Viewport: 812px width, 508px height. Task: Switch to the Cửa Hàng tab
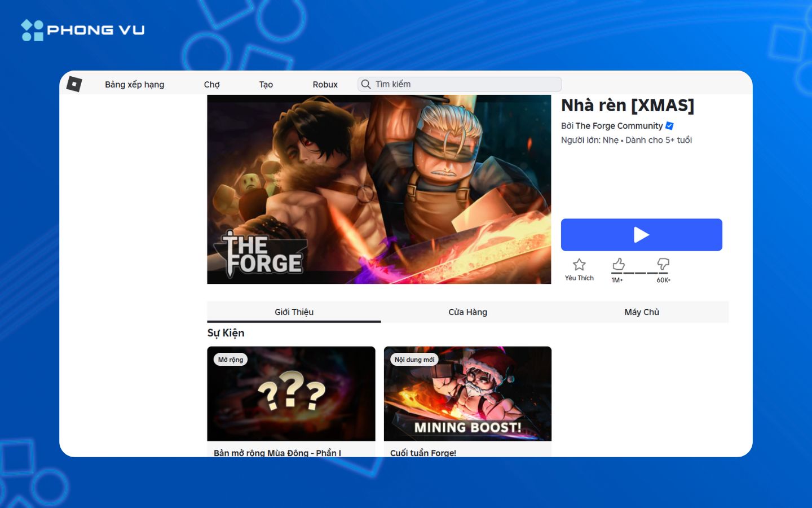(x=468, y=312)
